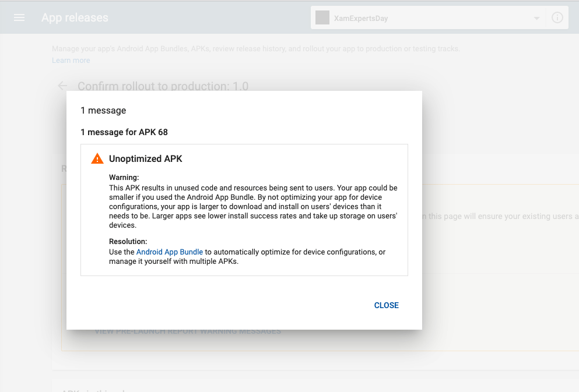Click the gray XamExpertsDay app thumbnail
579x392 pixels.
322,18
